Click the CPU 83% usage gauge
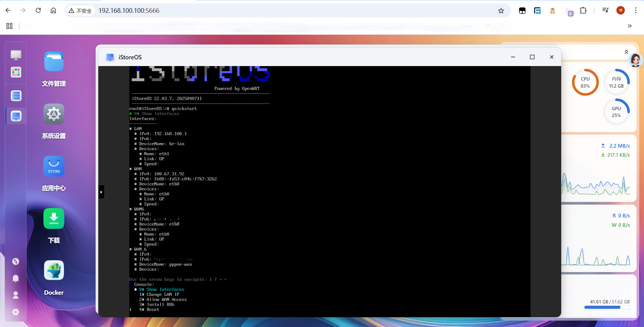This screenshot has width=644, height=327. coord(585,82)
